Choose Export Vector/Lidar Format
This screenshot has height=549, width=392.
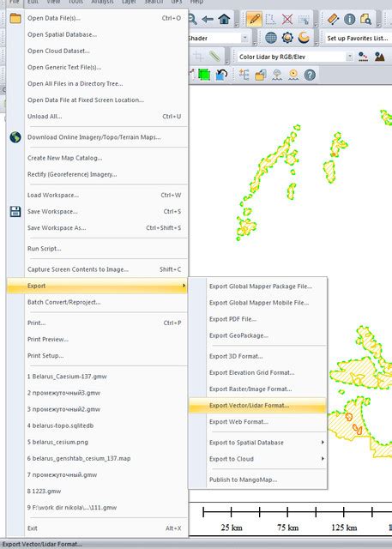point(258,406)
